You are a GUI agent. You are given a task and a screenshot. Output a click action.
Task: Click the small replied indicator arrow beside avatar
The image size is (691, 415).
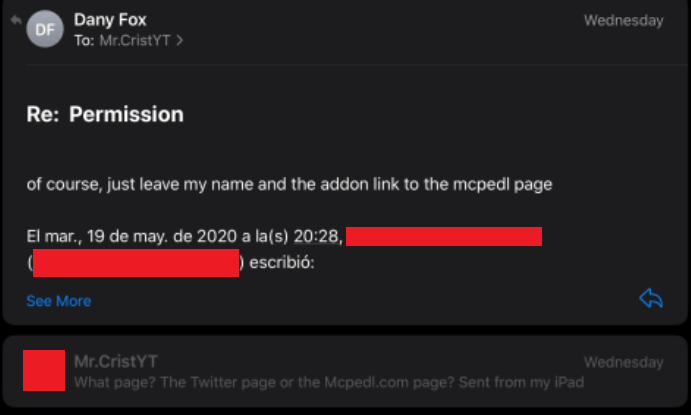tap(16, 20)
